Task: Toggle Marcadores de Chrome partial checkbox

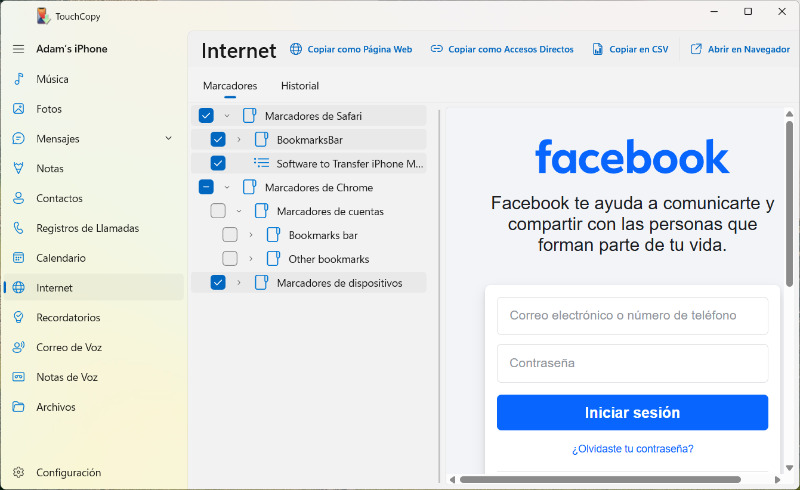Action: point(206,187)
